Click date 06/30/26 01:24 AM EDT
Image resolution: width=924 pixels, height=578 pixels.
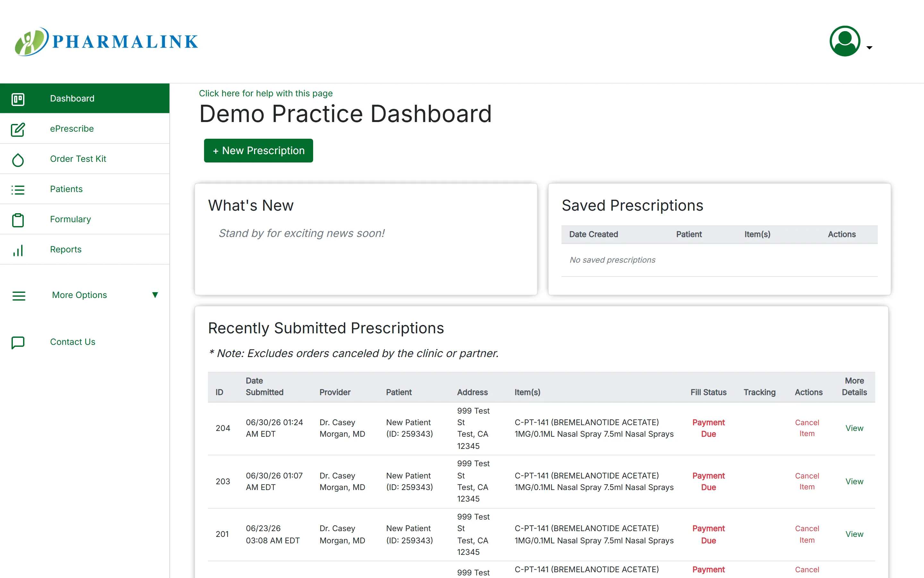(x=274, y=428)
